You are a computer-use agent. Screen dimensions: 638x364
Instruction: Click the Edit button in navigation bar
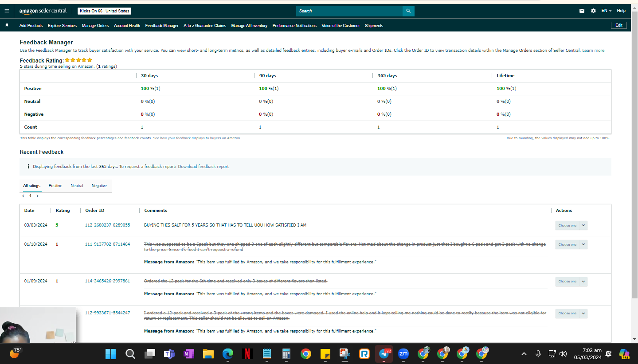pyautogui.click(x=619, y=25)
